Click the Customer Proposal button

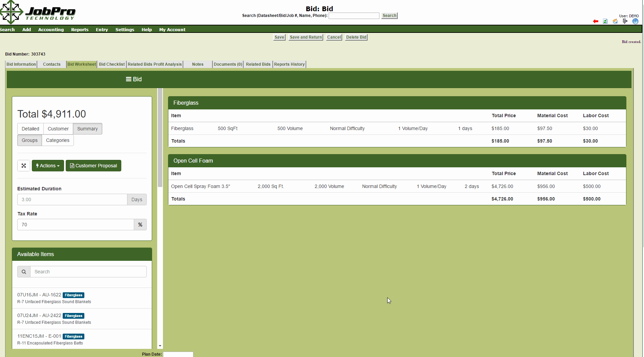[93, 166]
